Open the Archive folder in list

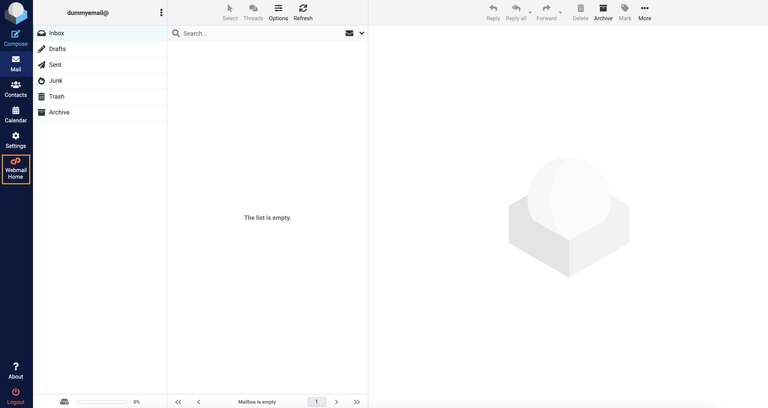click(x=100, y=112)
